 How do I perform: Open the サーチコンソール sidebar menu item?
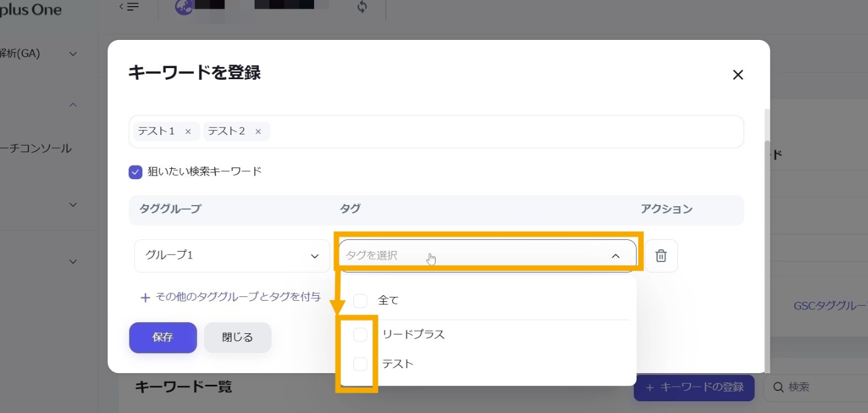point(37,149)
